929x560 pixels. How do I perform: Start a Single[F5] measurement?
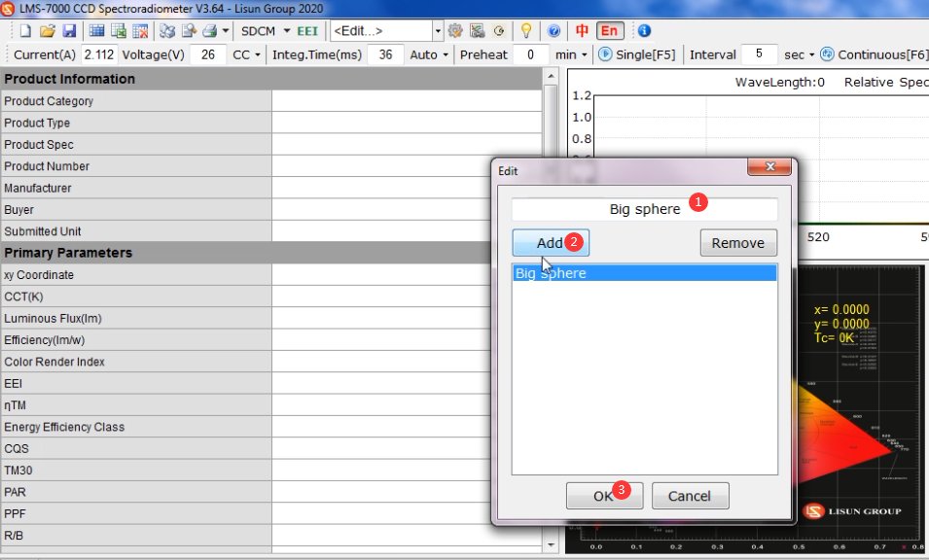click(x=637, y=54)
